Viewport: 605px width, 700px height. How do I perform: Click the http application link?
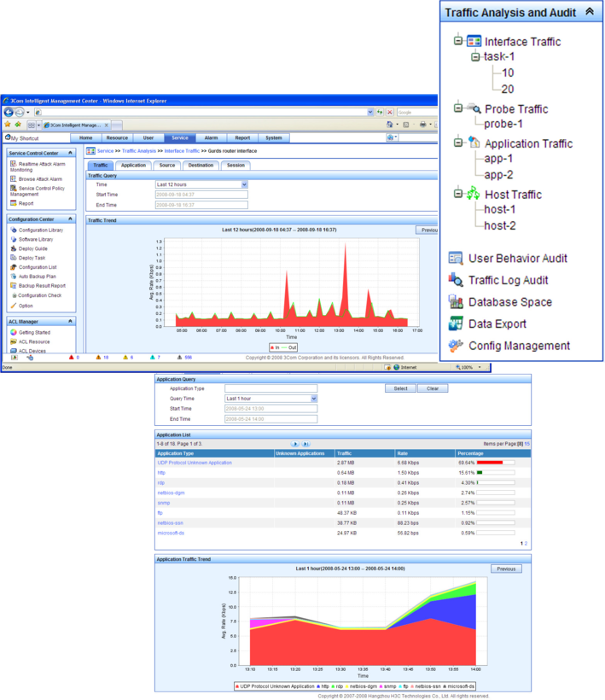(161, 473)
